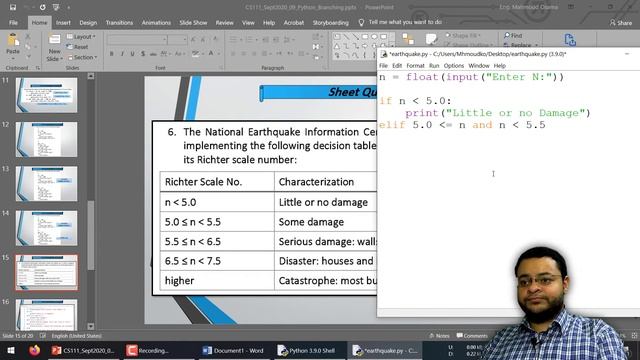
Task: Open the Run menu in IDLE editor
Action: pos(434,66)
